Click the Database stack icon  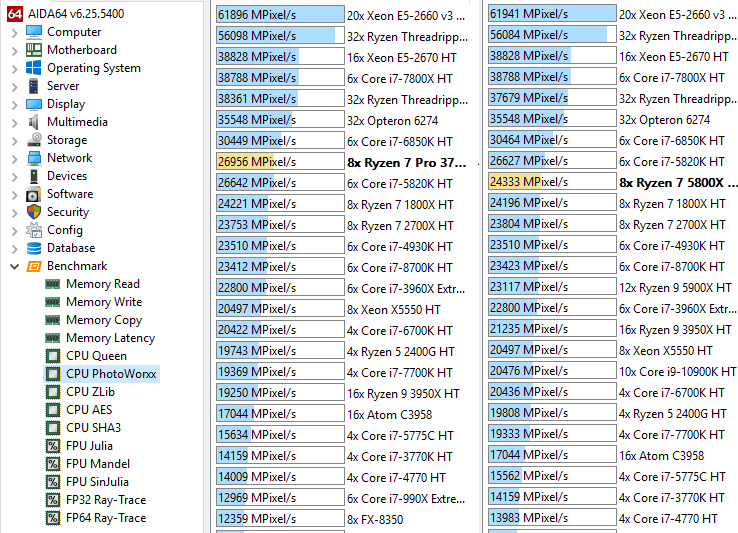coord(34,248)
